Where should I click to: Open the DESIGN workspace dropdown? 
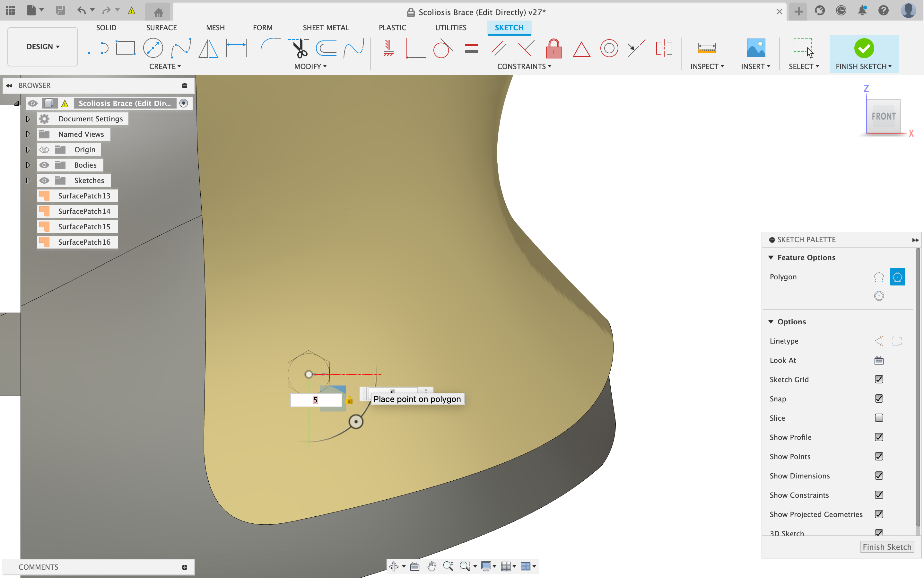pyautogui.click(x=43, y=47)
